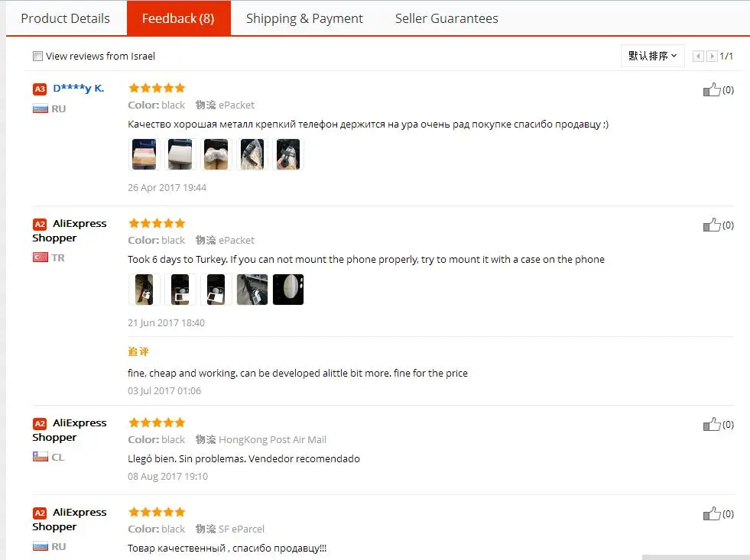The height and width of the screenshot is (560, 750).
Task: Click the five-star rating of the Chile review
Action: (x=157, y=422)
